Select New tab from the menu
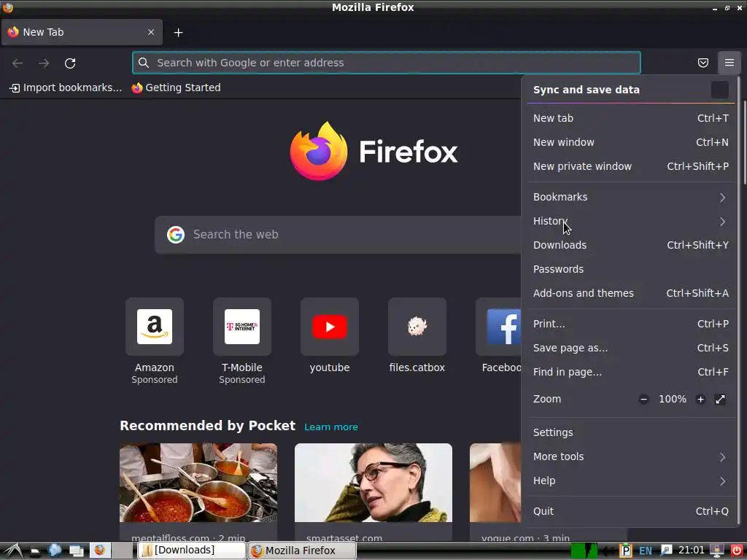 tap(630, 118)
